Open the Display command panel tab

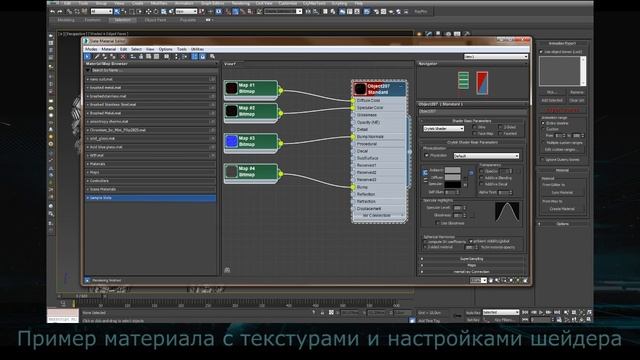coord(457,35)
